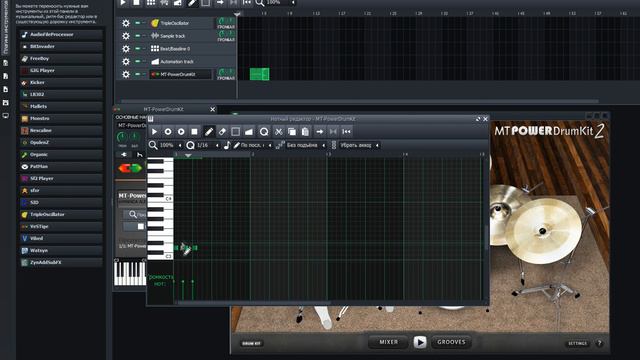Start recording notes in the piano roll
Screen dimensions: 640x360
[x=168, y=132]
